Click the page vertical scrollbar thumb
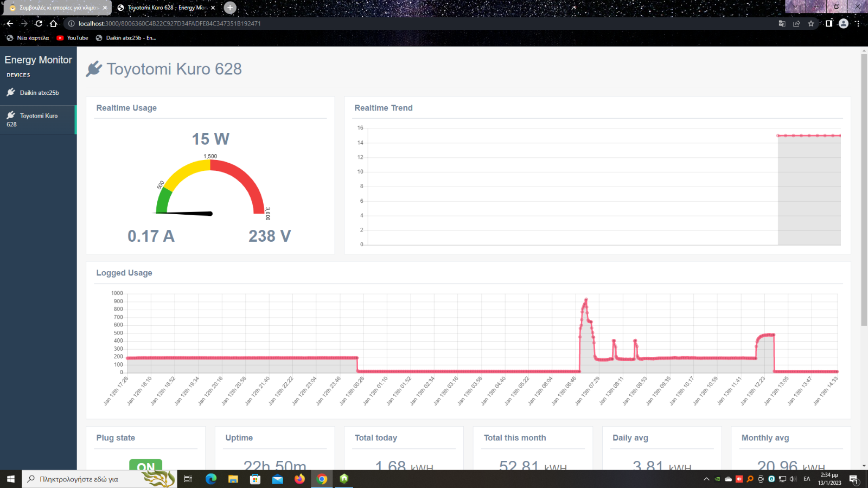 864,190
